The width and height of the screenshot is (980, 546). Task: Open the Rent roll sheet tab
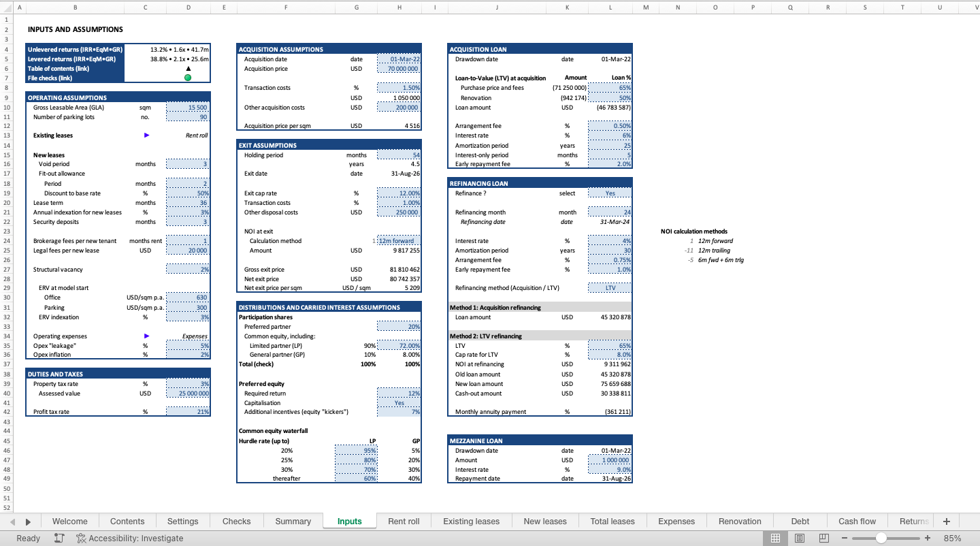coord(404,521)
